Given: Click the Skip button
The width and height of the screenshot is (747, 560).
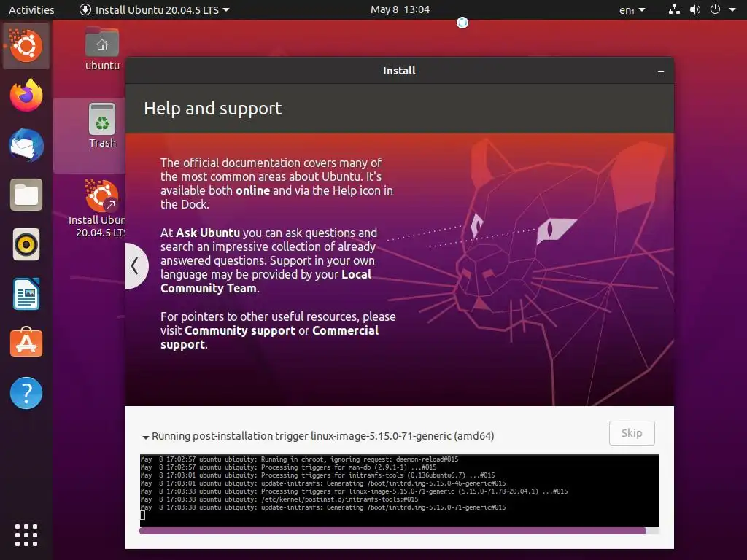Looking at the screenshot, I should (x=632, y=433).
